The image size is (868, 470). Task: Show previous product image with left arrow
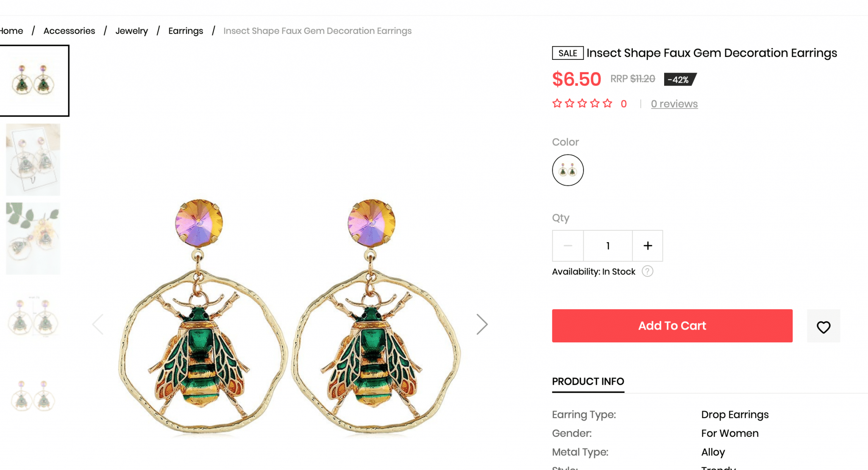click(98, 325)
